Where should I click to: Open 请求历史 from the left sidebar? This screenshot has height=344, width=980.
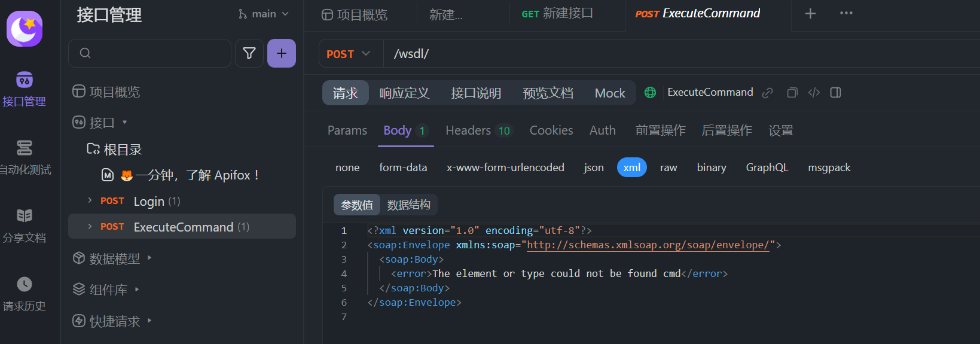point(24,294)
